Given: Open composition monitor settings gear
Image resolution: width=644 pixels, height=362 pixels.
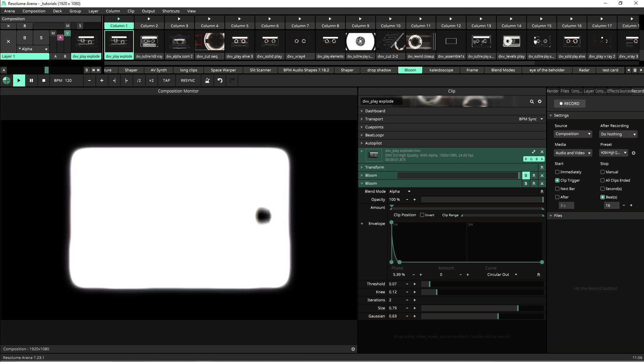Looking at the screenshot, I should 353,349.
